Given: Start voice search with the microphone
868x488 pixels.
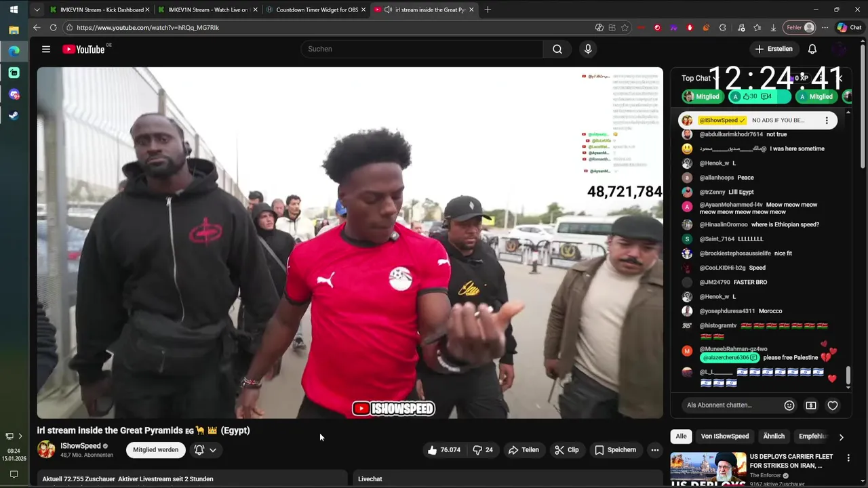Looking at the screenshot, I should coord(588,49).
